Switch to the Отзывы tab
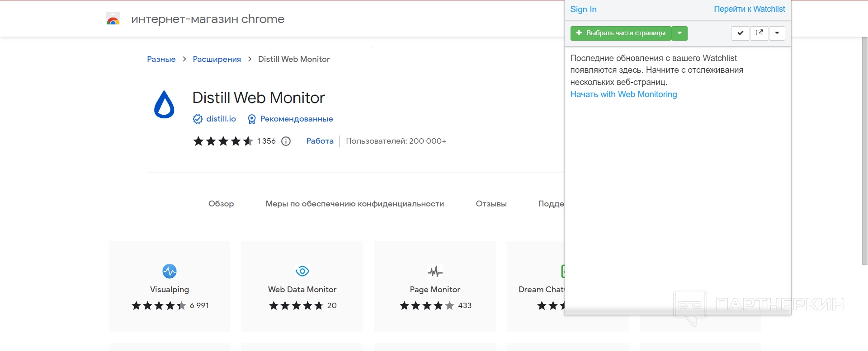The image size is (868, 351). click(x=491, y=204)
